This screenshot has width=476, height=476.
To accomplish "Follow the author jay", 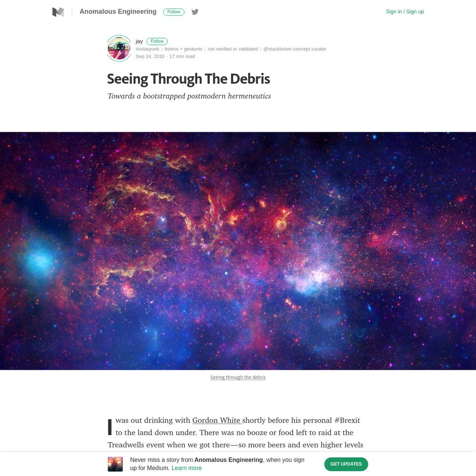I will coord(157,41).
